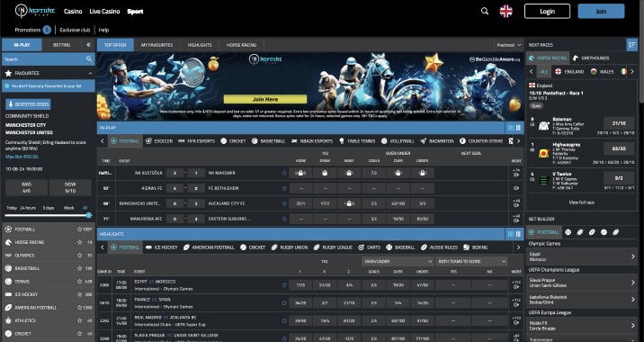The image size is (644, 342).
Task: Open Boosted Odds button
Action: pos(29,104)
